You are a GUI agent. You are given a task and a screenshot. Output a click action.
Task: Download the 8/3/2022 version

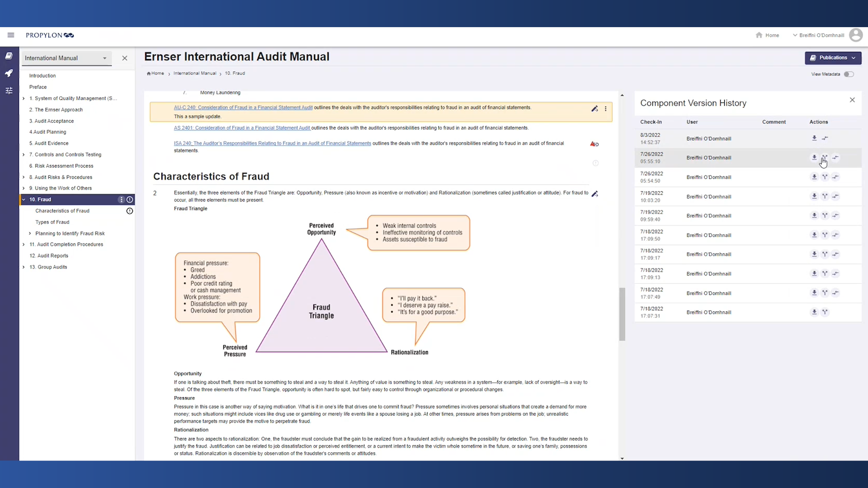(814, 138)
